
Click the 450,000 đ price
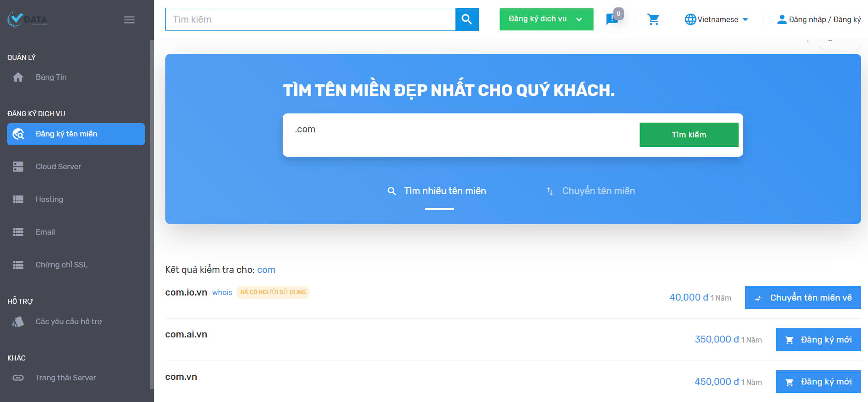[717, 382]
